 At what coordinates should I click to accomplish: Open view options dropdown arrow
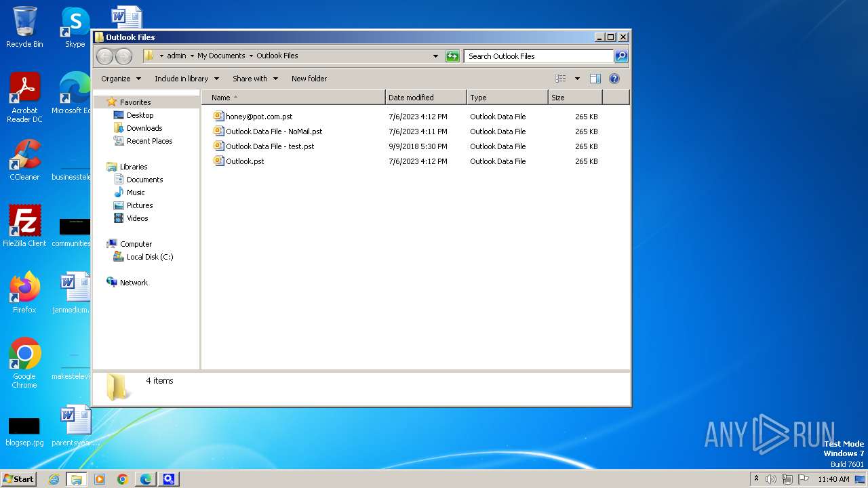577,79
